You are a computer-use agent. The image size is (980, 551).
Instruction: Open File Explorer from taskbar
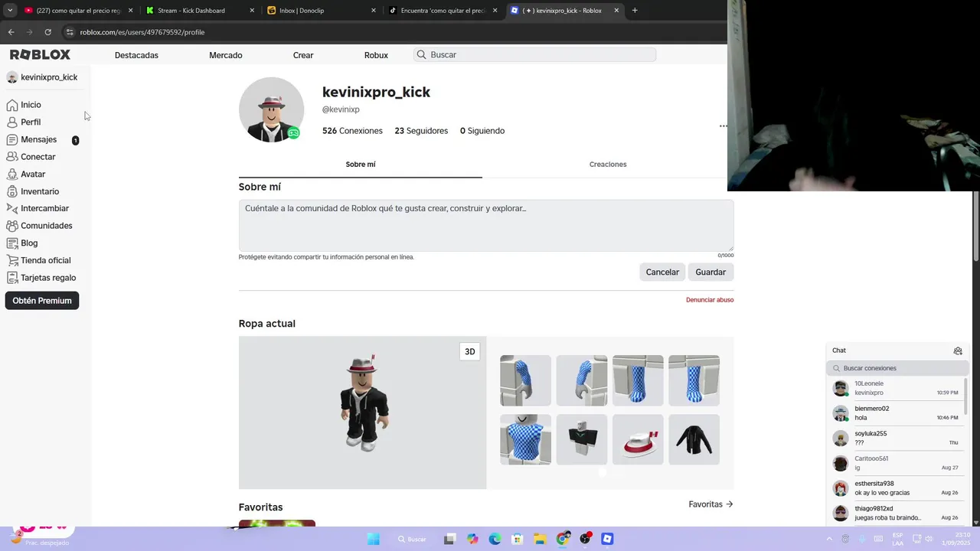[x=539, y=539]
